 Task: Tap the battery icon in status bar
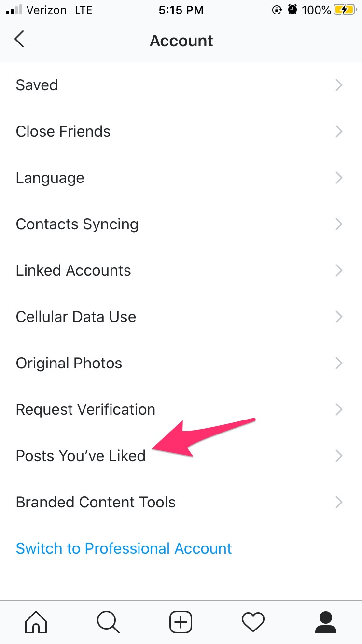(x=345, y=10)
